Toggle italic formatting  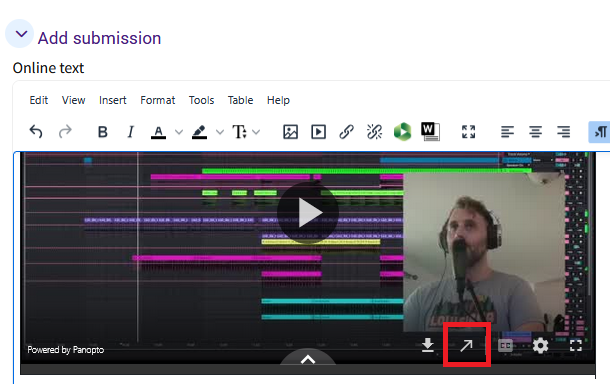(x=131, y=132)
